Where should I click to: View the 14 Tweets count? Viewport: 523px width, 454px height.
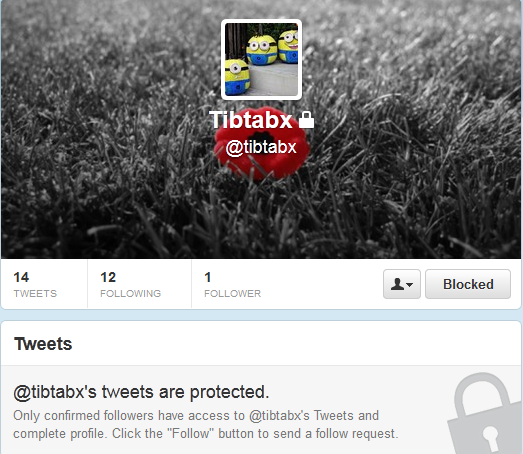(x=35, y=284)
